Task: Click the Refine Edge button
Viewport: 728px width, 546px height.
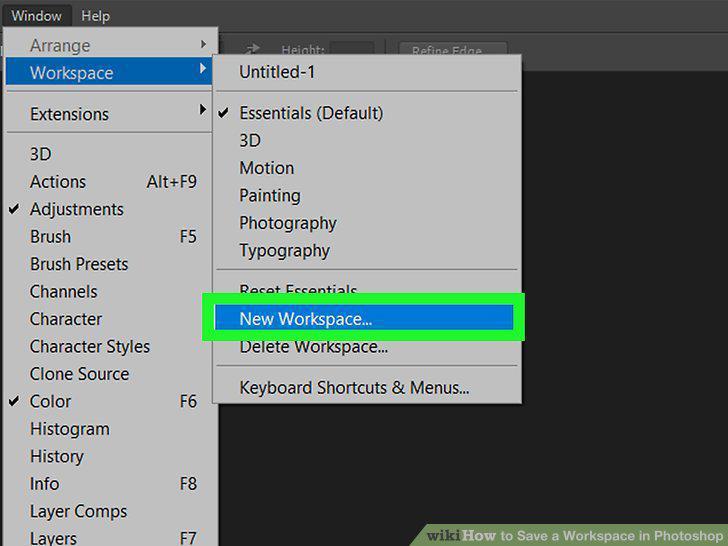Action: click(453, 49)
